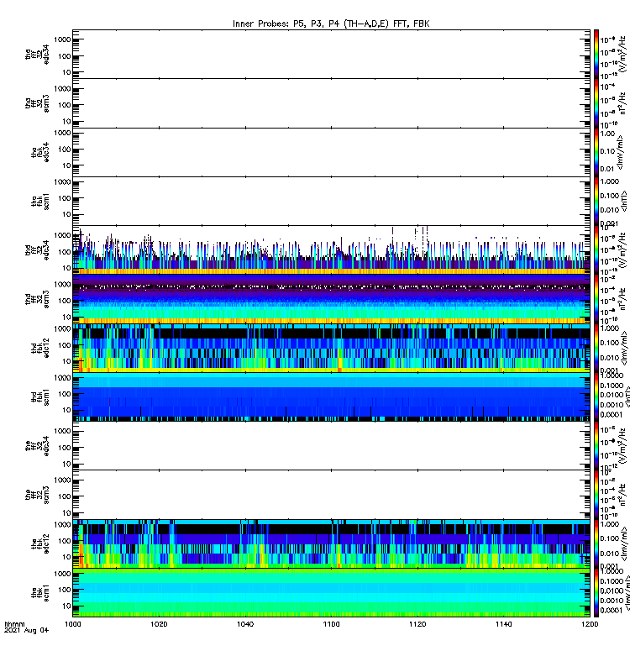630x672 pixels.
Task: Click the "100" tick label of tha fff edc34 panel
Action: pos(66,56)
